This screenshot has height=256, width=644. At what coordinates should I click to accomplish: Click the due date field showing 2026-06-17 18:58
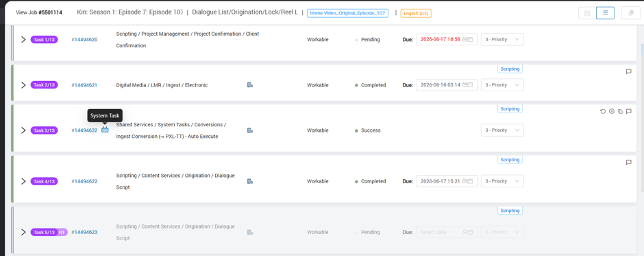point(447,40)
